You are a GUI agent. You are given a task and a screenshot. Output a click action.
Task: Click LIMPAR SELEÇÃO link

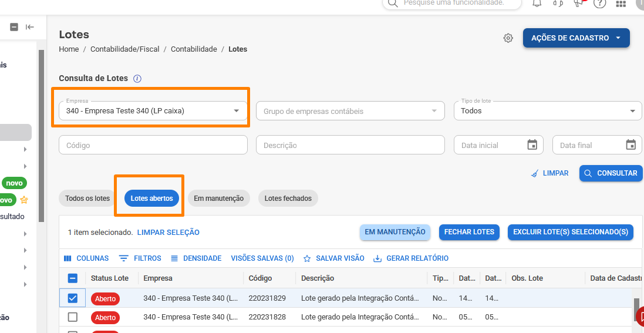[x=168, y=233]
